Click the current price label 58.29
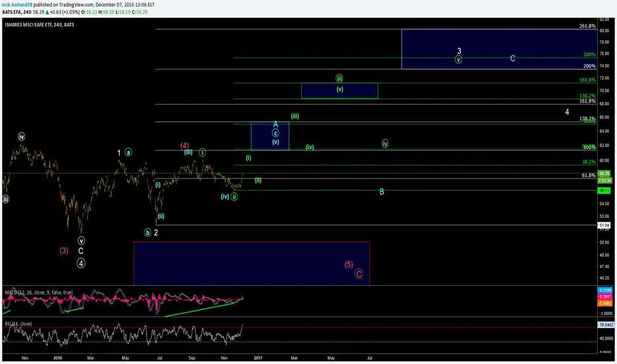The image size is (617, 364). pos(604,173)
